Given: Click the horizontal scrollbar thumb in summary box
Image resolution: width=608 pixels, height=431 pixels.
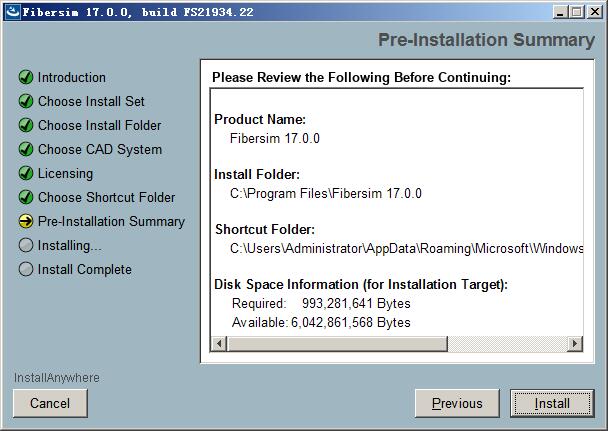Looking at the screenshot, I should click(x=337, y=344).
